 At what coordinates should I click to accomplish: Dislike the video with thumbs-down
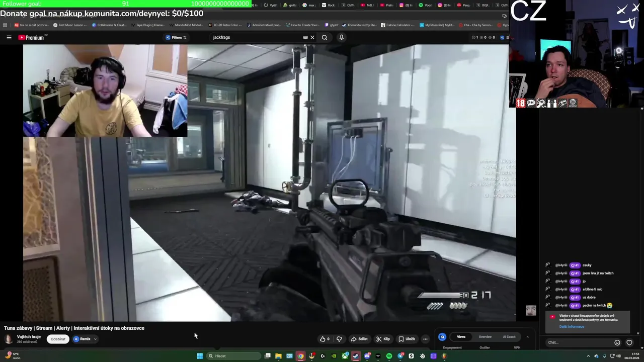pos(339,339)
